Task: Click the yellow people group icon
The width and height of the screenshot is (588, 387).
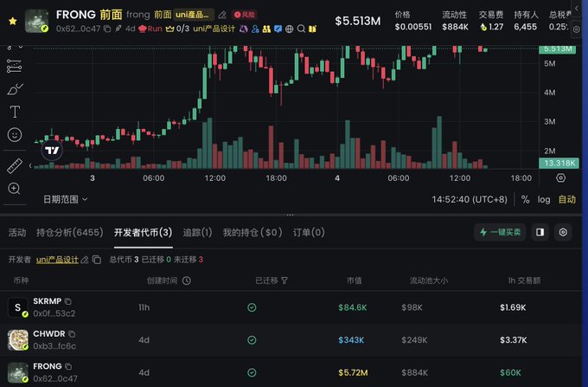Action: 266,29
